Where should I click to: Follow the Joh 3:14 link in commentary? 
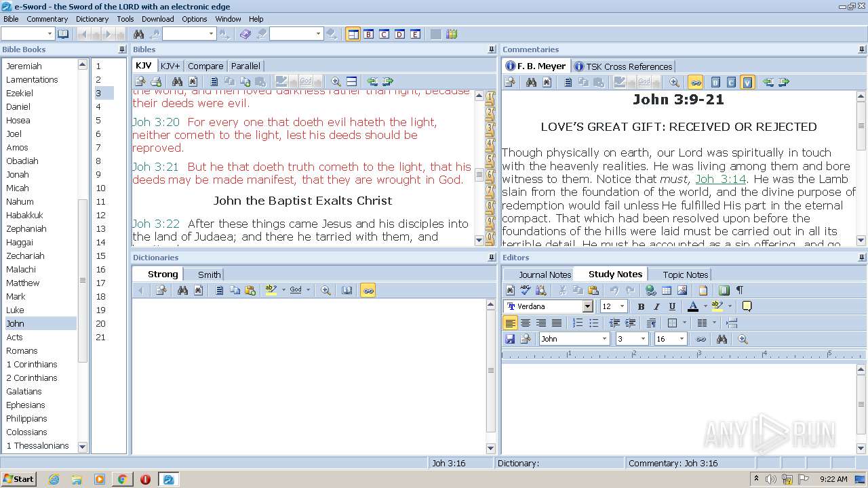click(x=721, y=179)
